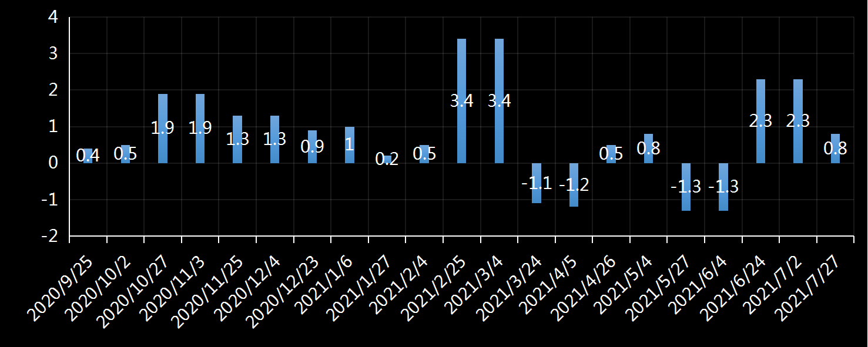Click the -1.1 data label
The width and height of the screenshot is (868, 347).
(536, 183)
